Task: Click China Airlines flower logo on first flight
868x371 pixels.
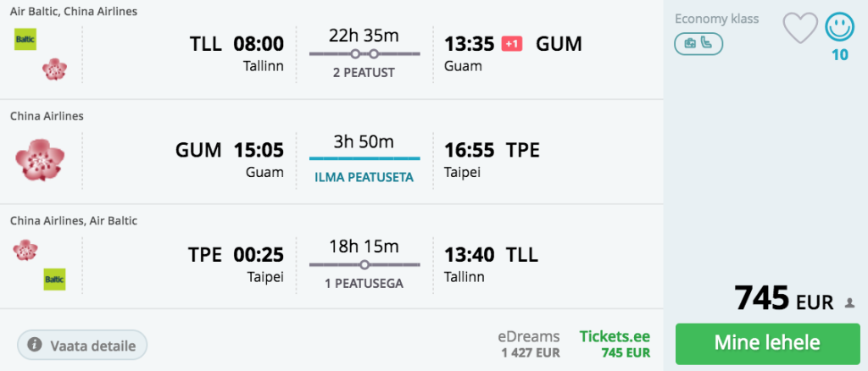Action: pos(53,69)
